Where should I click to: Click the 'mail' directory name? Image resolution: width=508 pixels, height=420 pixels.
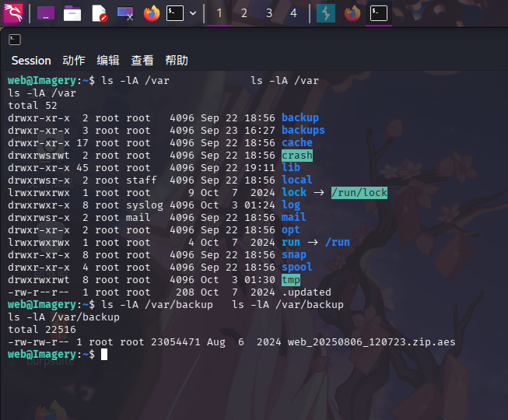[x=294, y=217]
